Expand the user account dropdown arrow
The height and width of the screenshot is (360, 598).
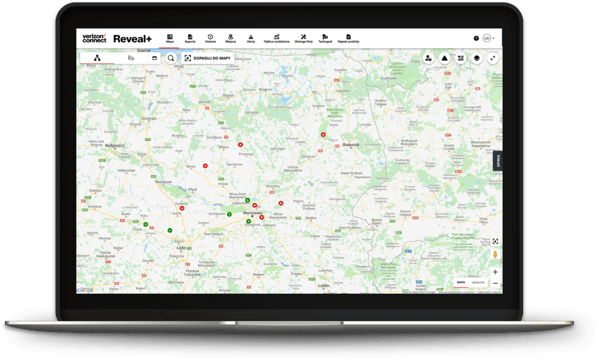[x=494, y=39]
